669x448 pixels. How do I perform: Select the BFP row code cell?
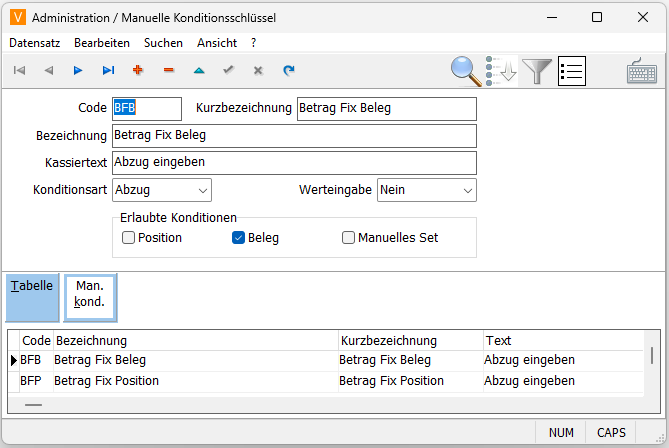click(x=36, y=381)
